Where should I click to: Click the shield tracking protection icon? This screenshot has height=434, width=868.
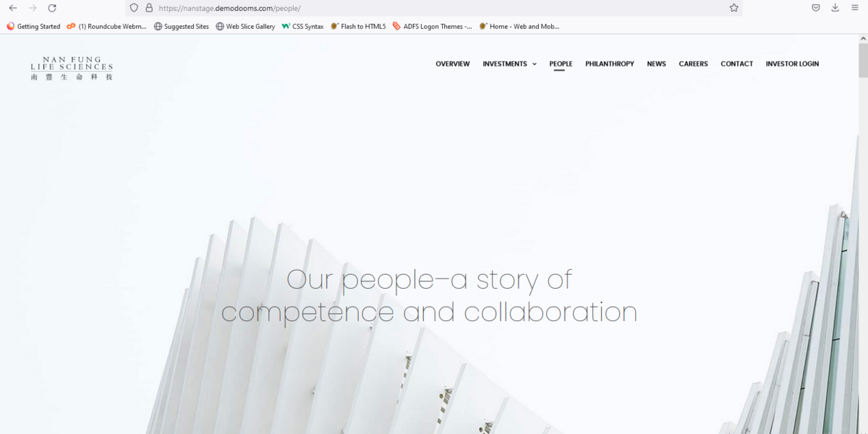(134, 8)
